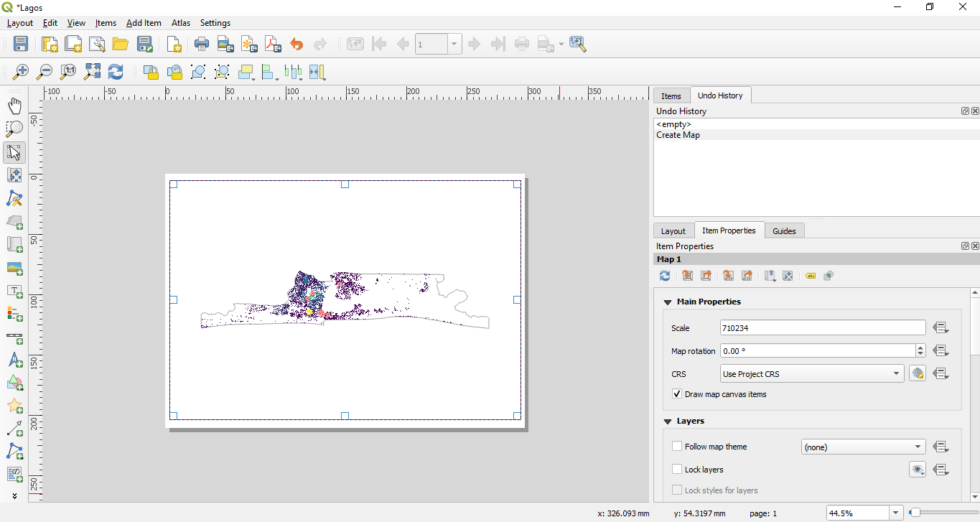Open the Layout Manager
The height and width of the screenshot is (522, 980).
pos(97,44)
